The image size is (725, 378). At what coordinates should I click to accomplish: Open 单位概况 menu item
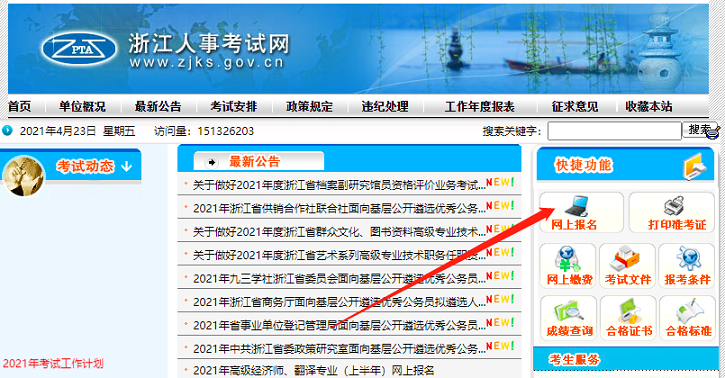(82, 107)
